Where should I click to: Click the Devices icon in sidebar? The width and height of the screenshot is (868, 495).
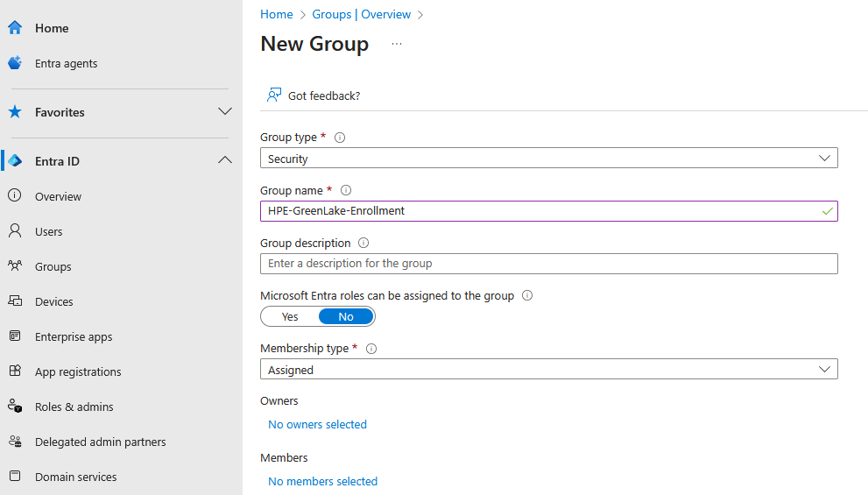tap(15, 301)
